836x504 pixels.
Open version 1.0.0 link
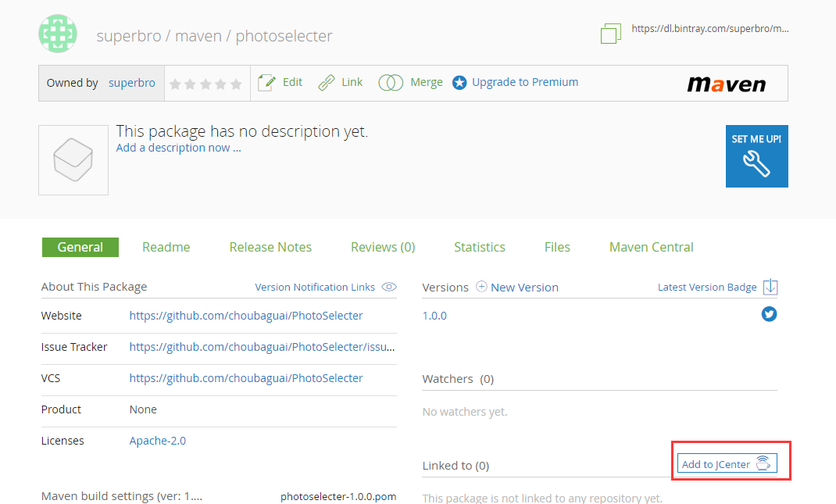coord(434,316)
